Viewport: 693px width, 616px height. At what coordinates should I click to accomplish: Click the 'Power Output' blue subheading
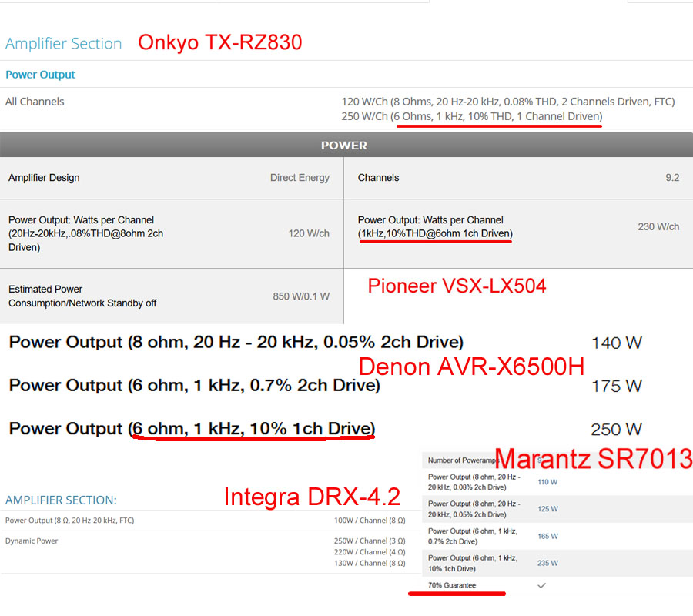point(40,75)
